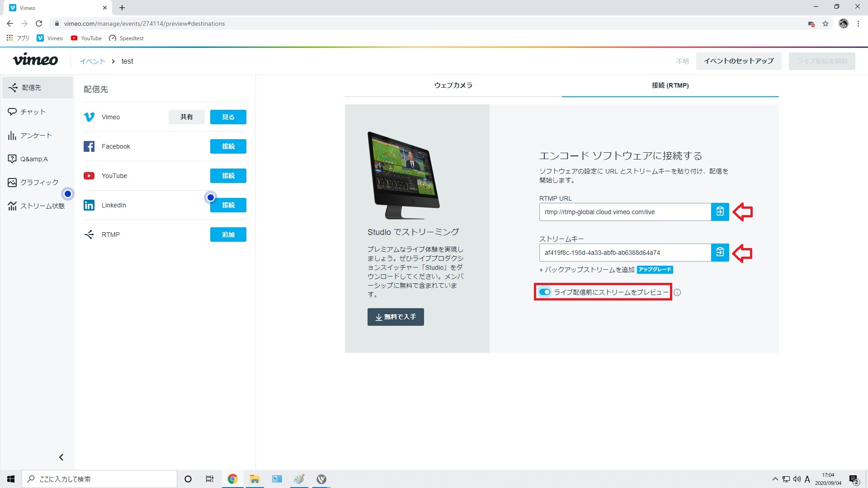Open Chrome's three-dot menu
868x488 pixels.
click(x=858, y=23)
